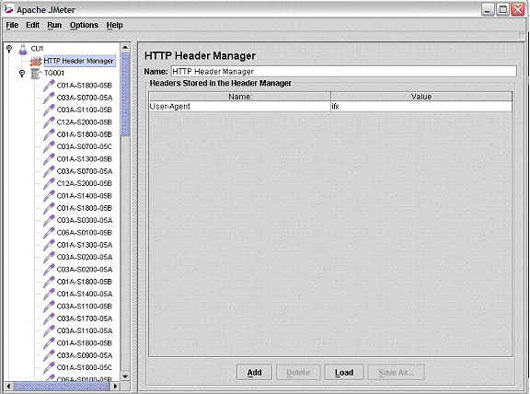
Task: Click the Name input field
Action: pos(344,71)
